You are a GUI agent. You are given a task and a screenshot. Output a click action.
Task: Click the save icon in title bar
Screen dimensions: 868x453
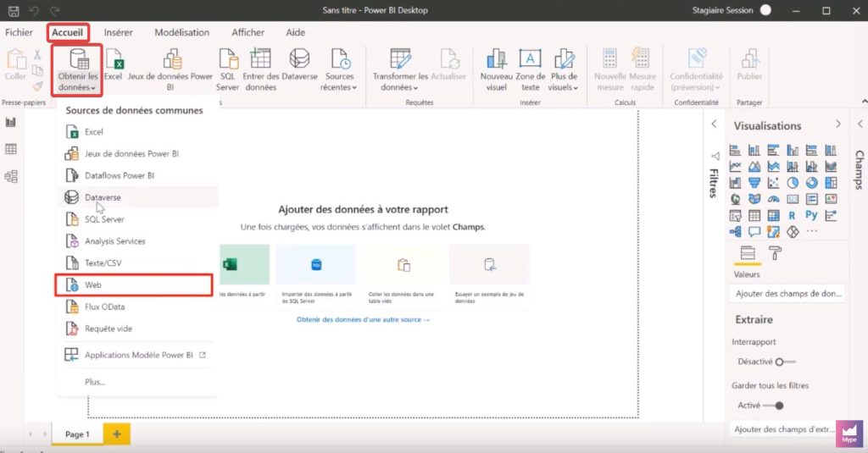[14, 10]
